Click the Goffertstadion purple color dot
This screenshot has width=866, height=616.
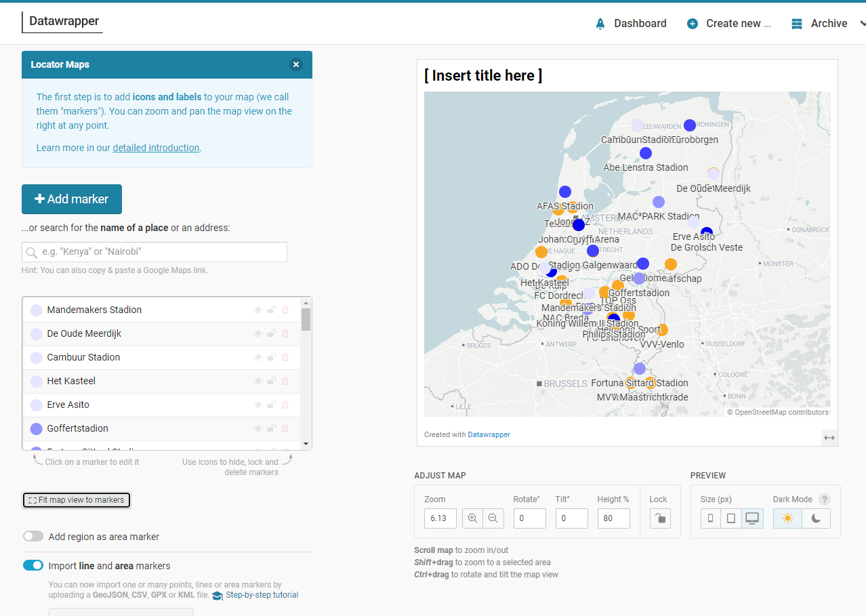pos(37,428)
